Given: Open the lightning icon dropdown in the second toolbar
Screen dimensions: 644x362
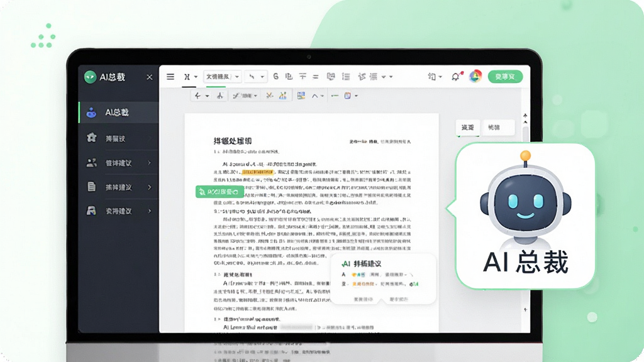Looking at the screenshot, I should click(202, 96).
